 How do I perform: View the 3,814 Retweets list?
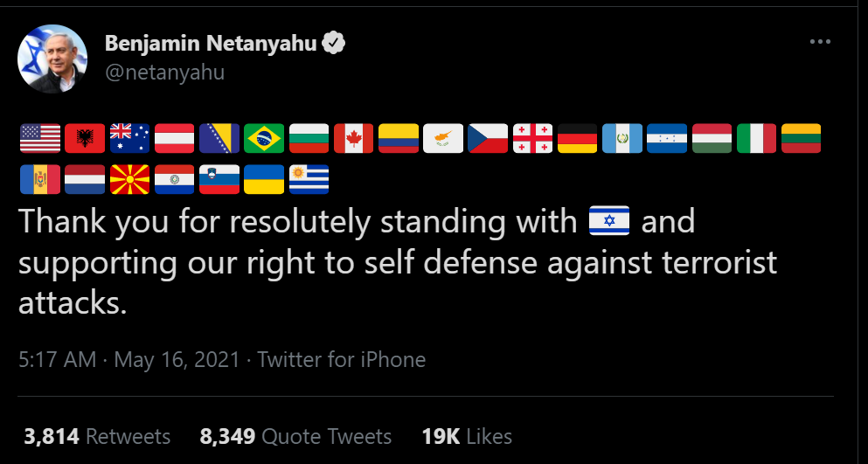pos(97,436)
